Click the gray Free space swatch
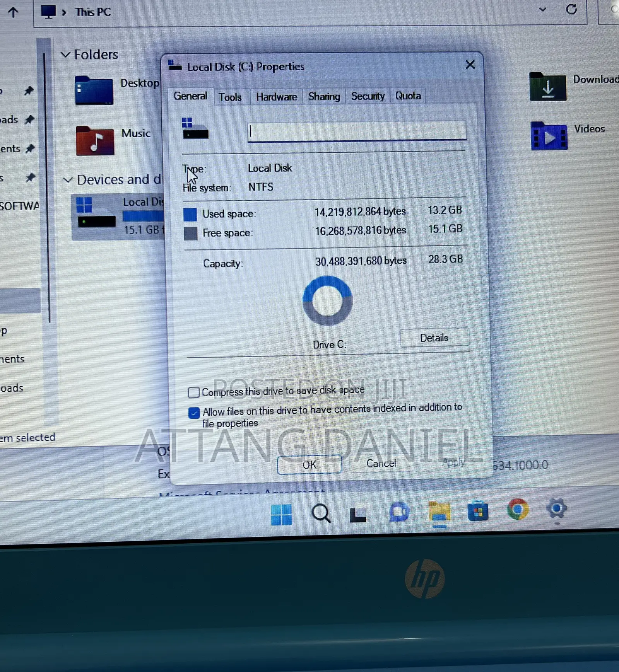 [190, 234]
